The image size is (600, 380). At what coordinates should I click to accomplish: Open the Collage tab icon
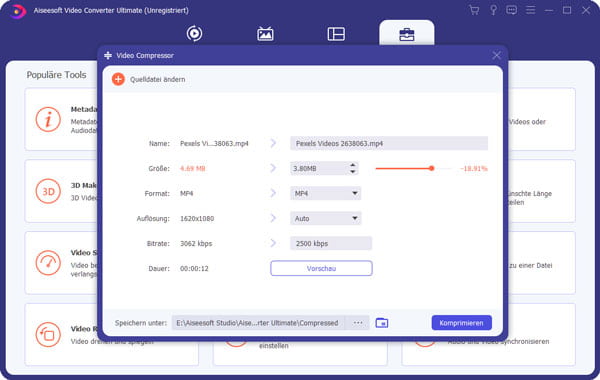pyautogui.click(x=336, y=34)
